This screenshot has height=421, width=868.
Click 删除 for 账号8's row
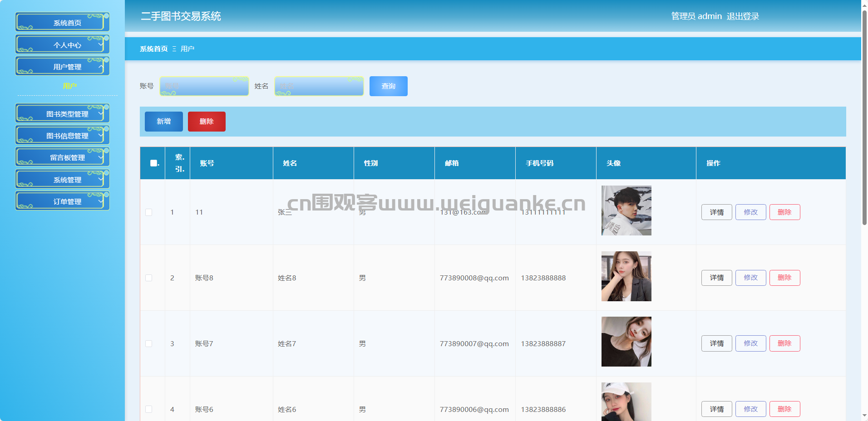pyautogui.click(x=785, y=278)
